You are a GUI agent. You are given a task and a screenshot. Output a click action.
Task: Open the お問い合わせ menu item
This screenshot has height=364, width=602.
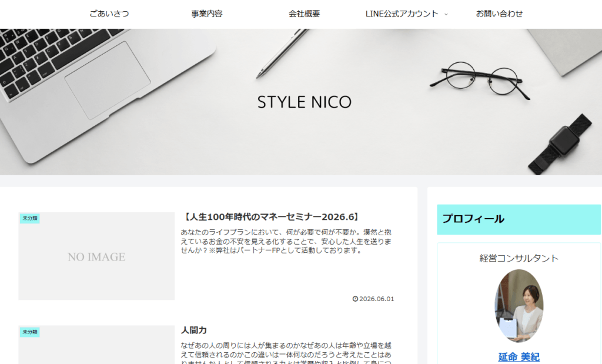[500, 14]
